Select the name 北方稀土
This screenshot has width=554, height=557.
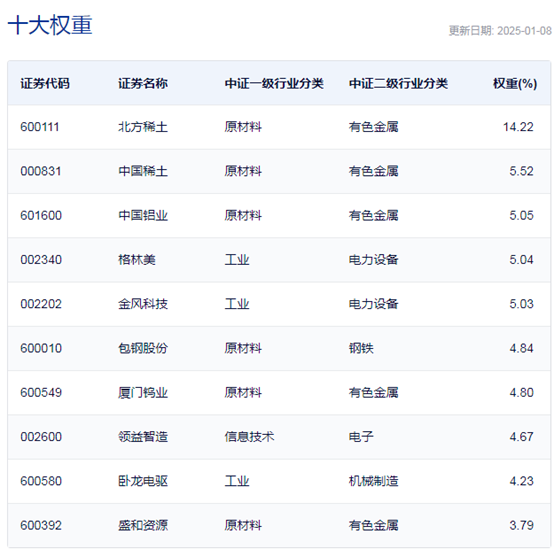pos(143,127)
